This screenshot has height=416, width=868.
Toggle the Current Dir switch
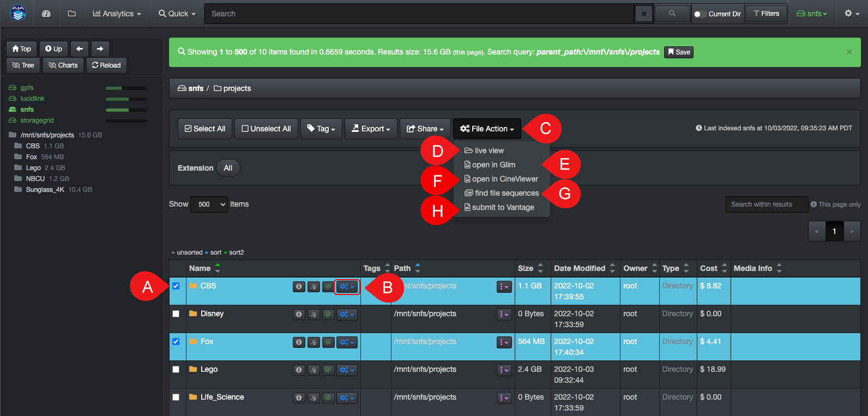point(699,14)
